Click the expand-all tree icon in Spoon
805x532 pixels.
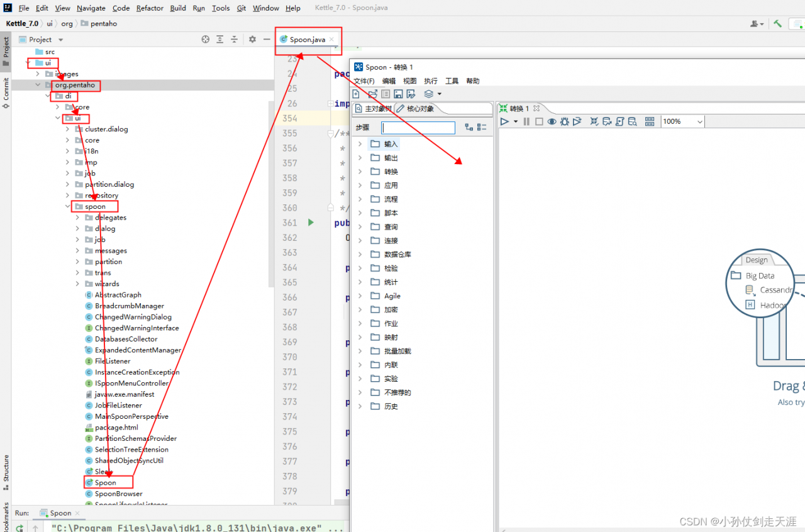pyautogui.click(x=469, y=127)
